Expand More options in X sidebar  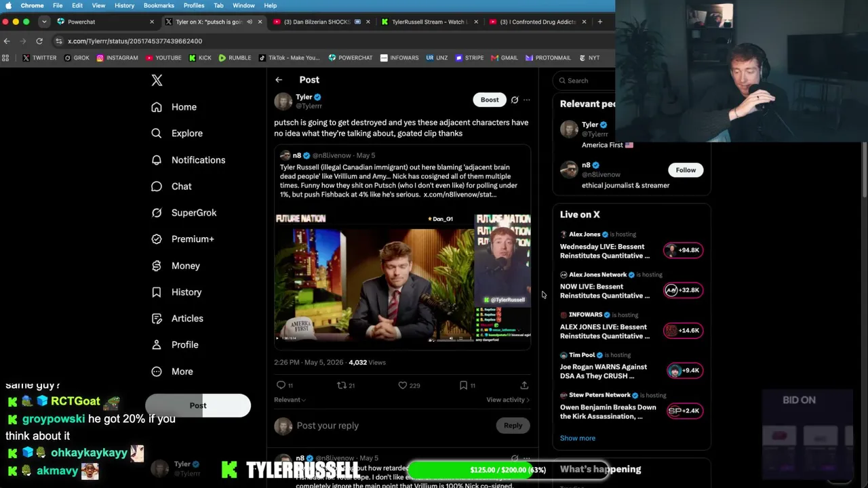(172, 371)
